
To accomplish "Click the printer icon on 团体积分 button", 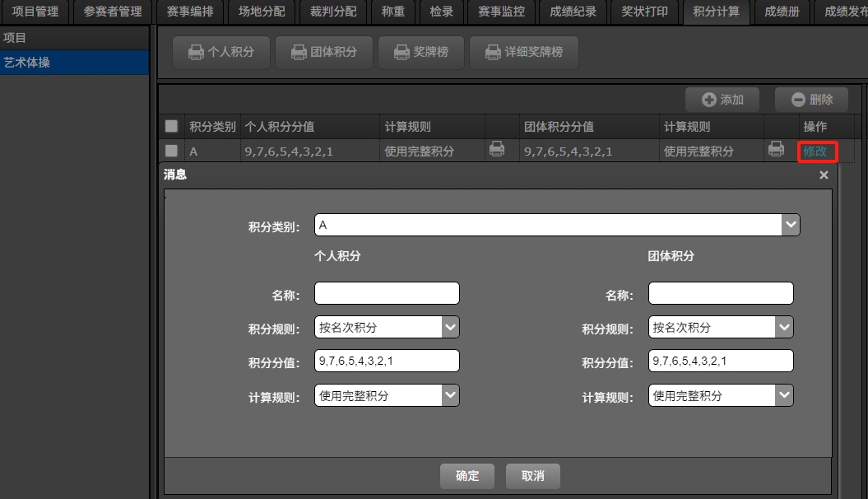I will [299, 52].
